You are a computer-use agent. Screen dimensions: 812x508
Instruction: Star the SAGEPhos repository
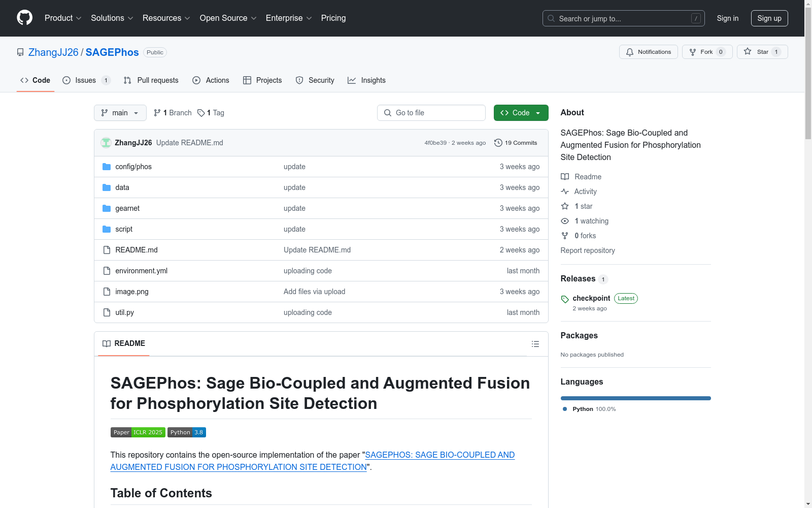(762, 52)
